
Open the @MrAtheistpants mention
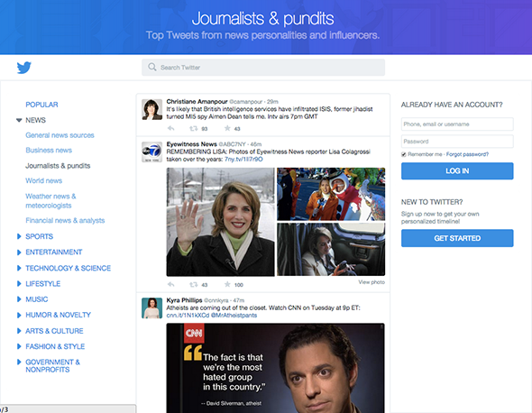(234, 316)
